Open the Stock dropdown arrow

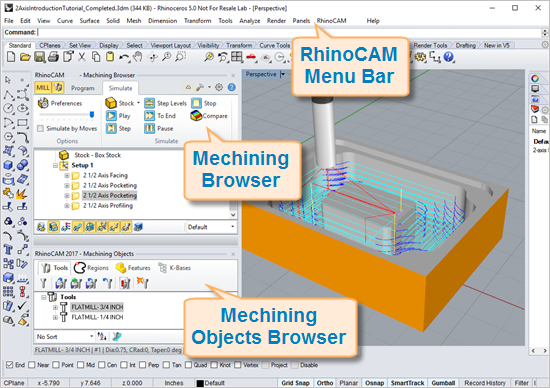[x=138, y=103]
